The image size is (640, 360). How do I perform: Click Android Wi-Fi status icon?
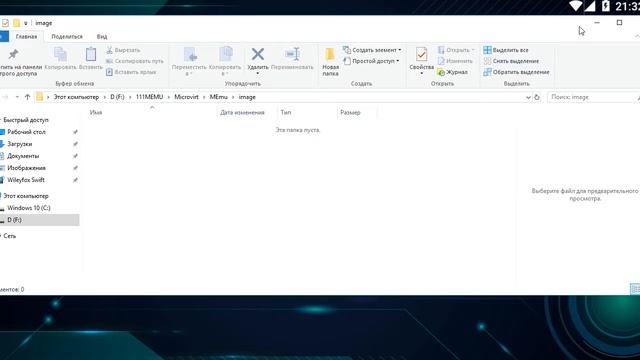[576, 6]
